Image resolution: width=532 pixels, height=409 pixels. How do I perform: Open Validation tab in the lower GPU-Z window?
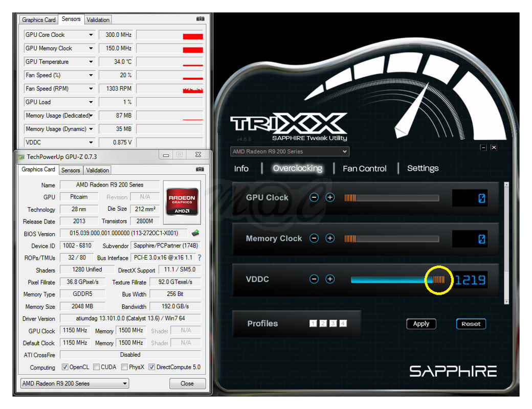pos(97,170)
